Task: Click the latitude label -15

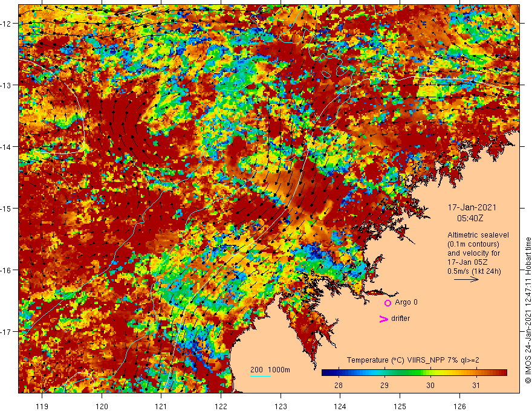Action: 7,208
